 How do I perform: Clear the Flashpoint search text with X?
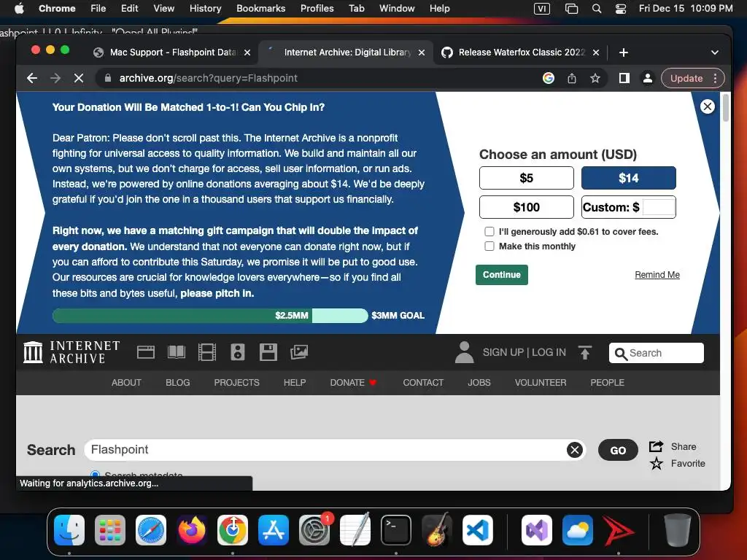coord(575,450)
